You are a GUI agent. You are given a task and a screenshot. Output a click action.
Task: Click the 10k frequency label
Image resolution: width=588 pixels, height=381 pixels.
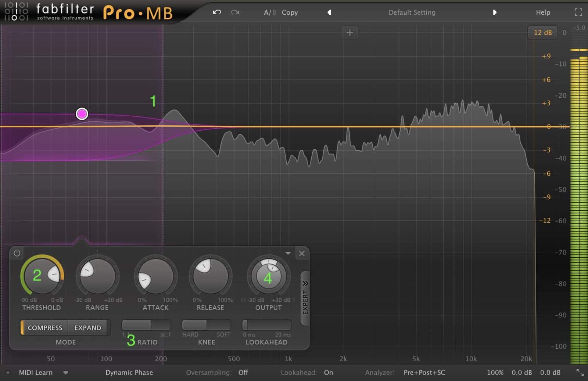pos(471,359)
